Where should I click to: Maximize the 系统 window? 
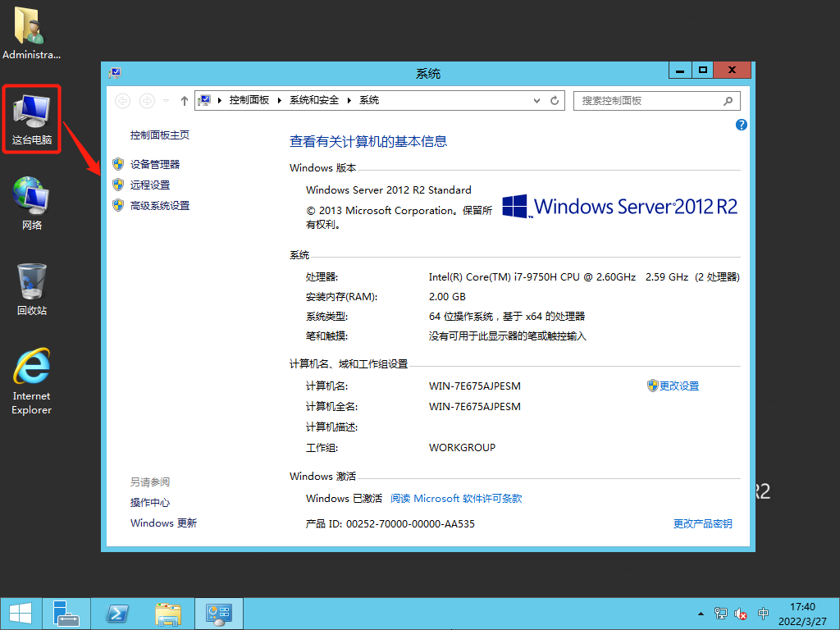(703, 71)
